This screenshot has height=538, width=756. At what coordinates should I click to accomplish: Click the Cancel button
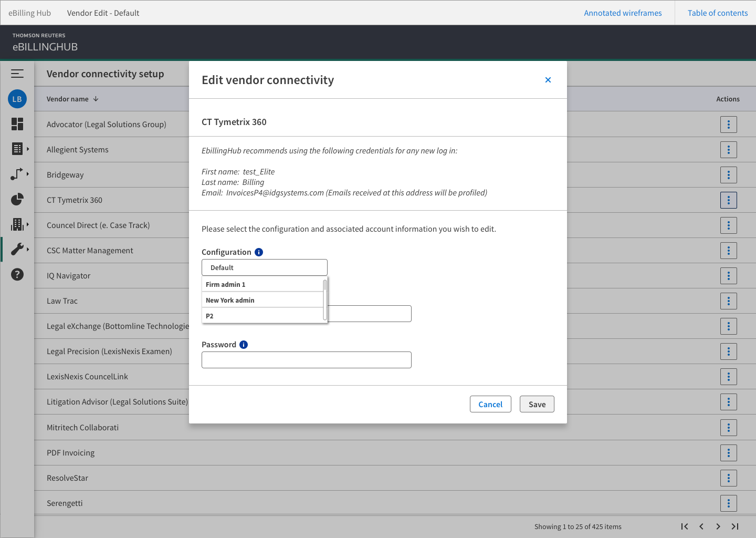[x=490, y=404]
